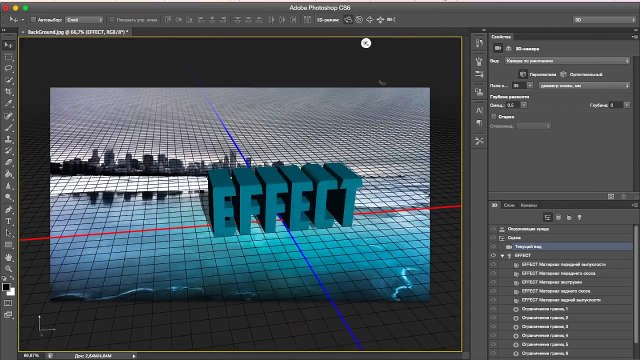This screenshot has height=360, width=640.
Task: Select the Hand tool
Action: (x=8, y=257)
